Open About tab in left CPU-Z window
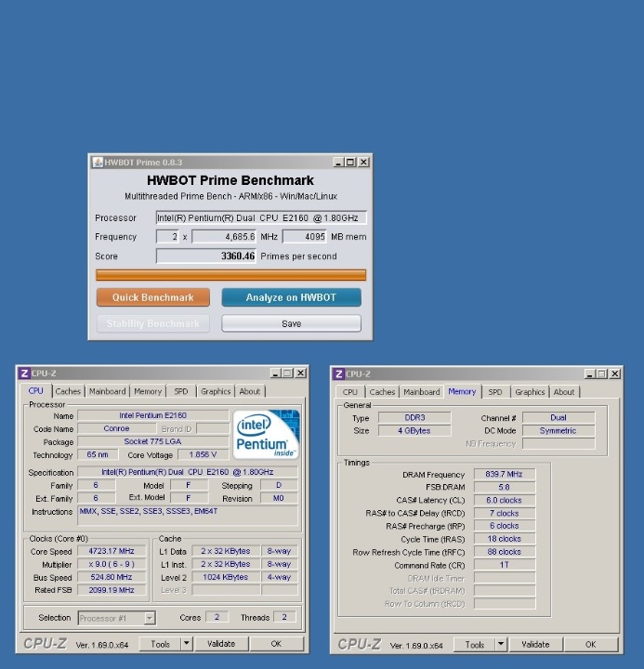 pyautogui.click(x=250, y=391)
